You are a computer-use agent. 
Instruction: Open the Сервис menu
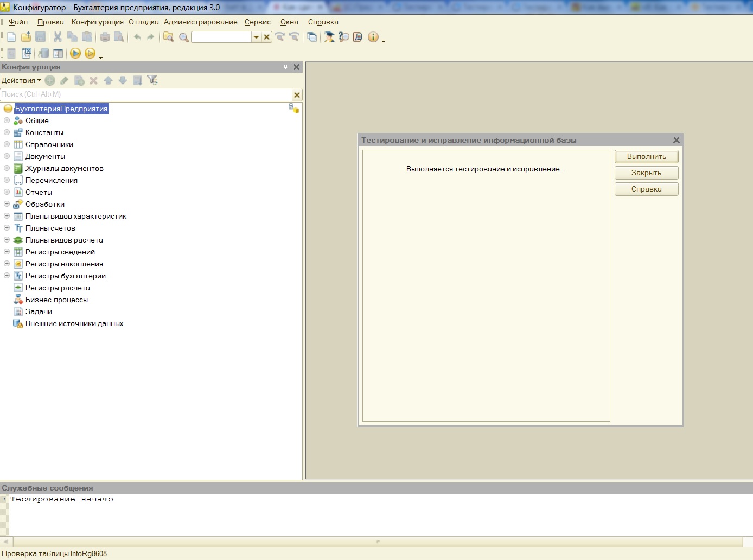tap(258, 22)
